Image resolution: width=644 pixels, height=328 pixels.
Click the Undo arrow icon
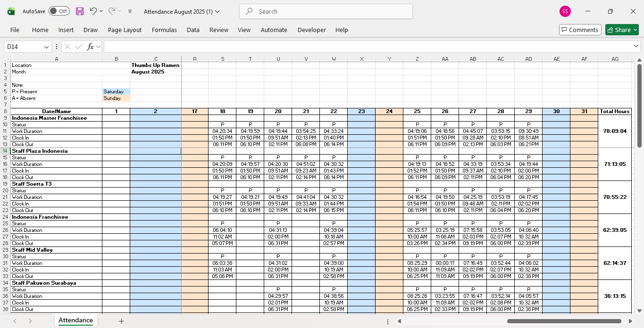(93, 11)
